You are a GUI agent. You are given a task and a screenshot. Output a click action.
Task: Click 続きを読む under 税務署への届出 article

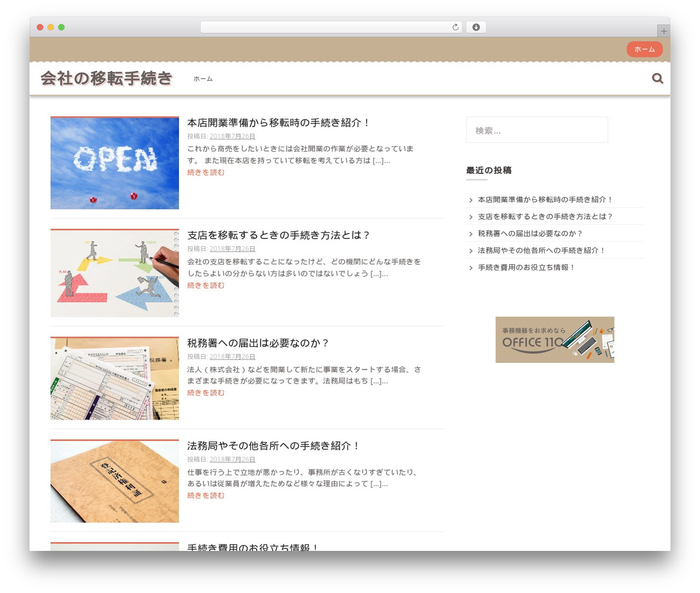pyautogui.click(x=206, y=393)
